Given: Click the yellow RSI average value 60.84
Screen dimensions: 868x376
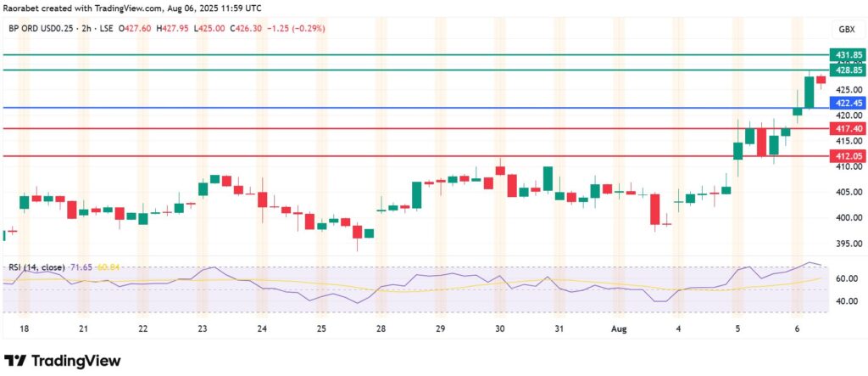Looking at the screenshot, I should coord(108,267).
